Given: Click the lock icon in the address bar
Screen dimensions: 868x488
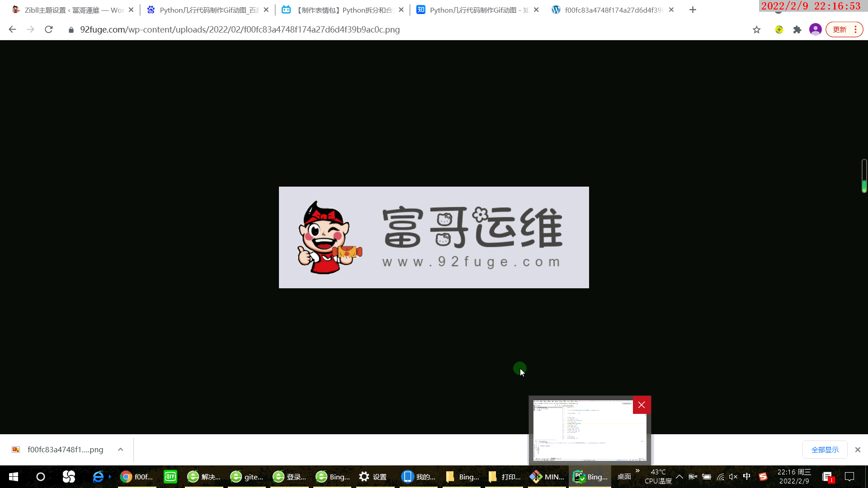Looking at the screenshot, I should 71,29.
